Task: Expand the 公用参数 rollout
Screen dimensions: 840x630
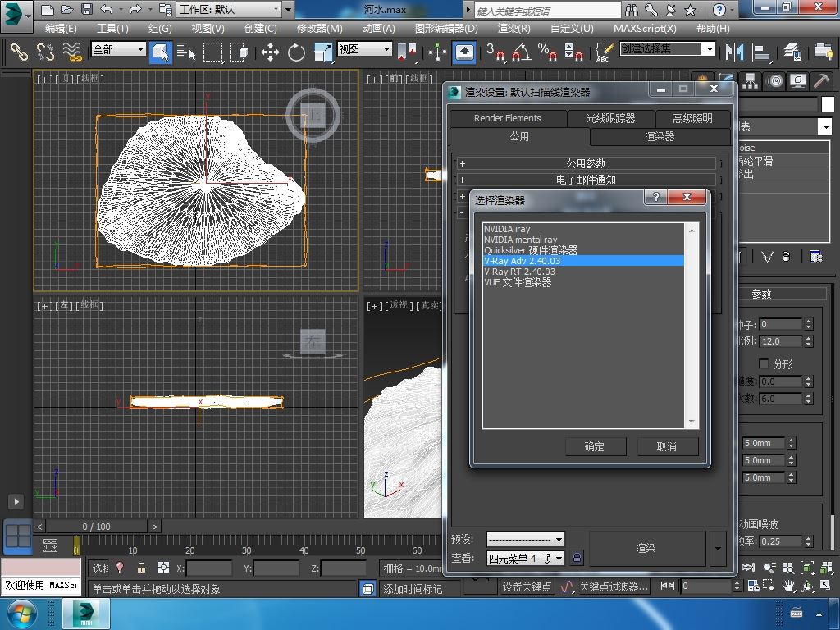Action: point(586,163)
